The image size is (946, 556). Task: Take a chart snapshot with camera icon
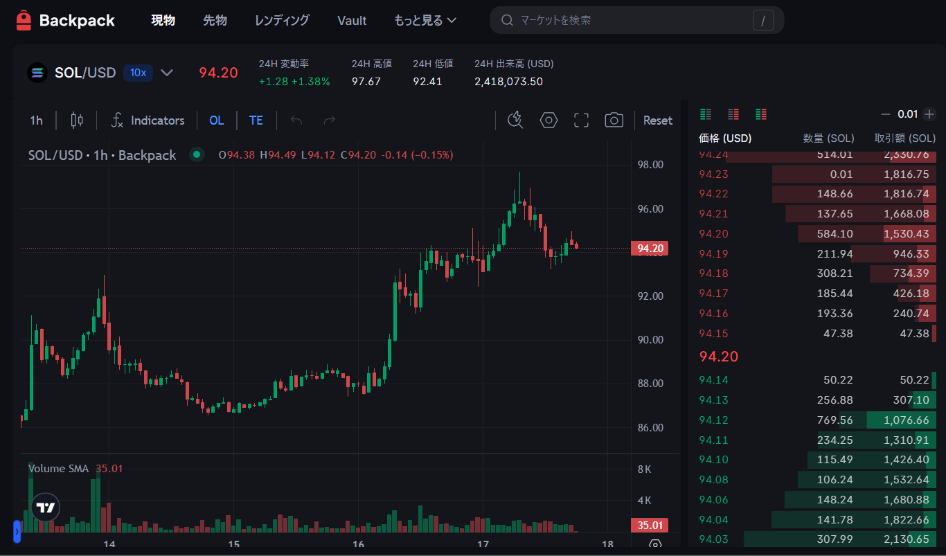pos(614,120)
